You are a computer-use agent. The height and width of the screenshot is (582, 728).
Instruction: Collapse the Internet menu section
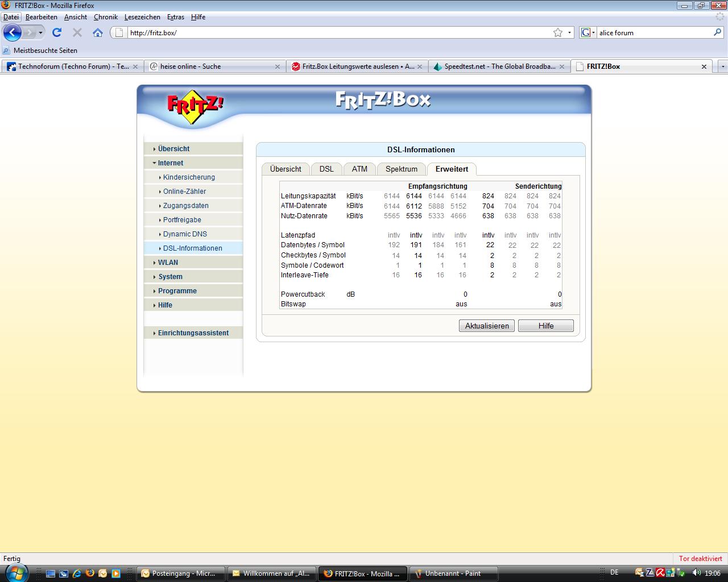[x=170, y=163]
